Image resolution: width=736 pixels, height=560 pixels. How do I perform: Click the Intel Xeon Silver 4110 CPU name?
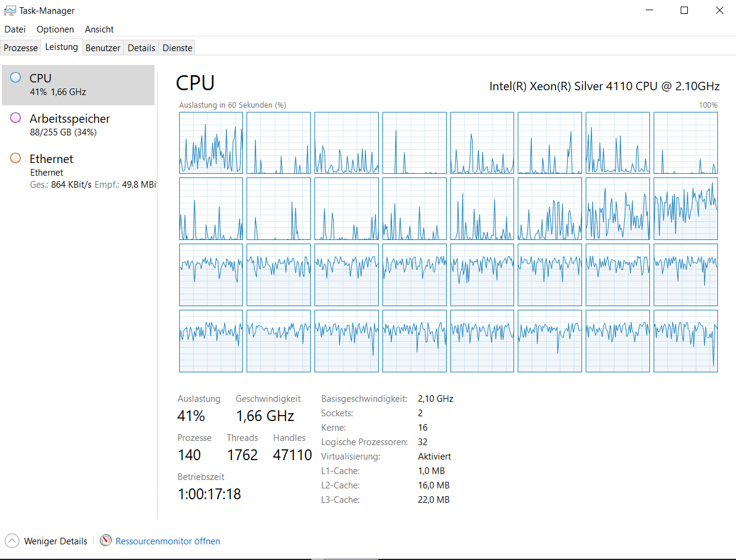[604, 86]
